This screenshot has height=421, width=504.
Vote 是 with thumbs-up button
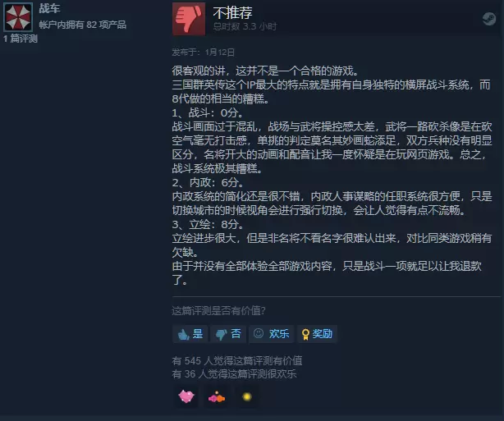(190, 334)
